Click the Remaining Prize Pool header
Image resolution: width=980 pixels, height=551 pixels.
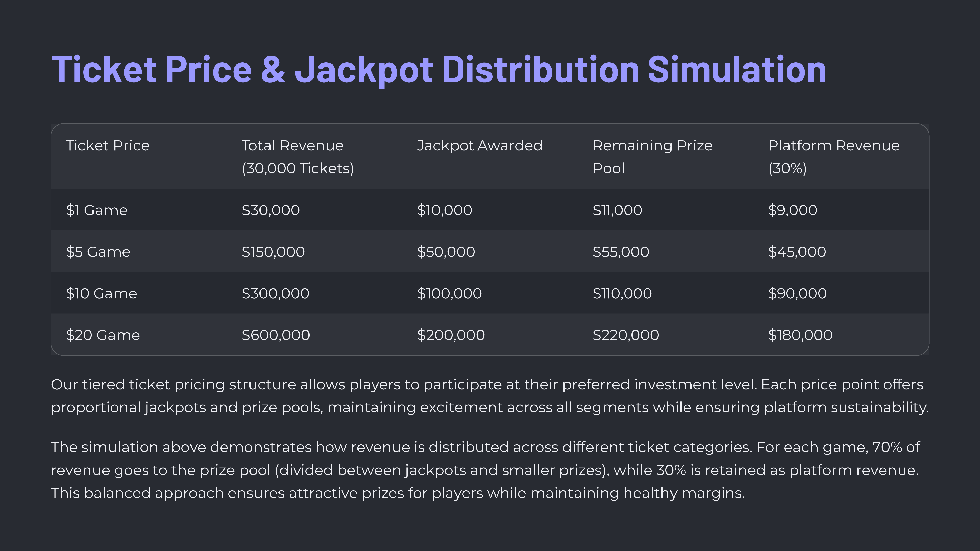tap(652, 157)
